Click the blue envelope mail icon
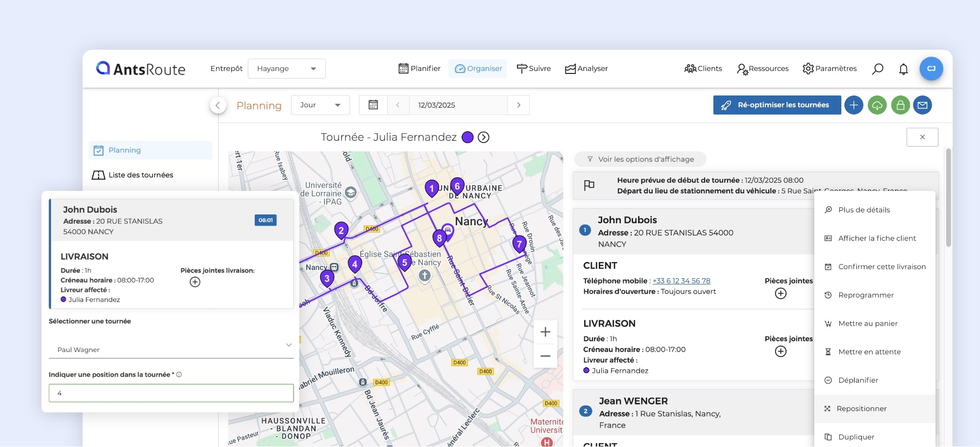Screen dimensions: 980x447 [922, 105]
